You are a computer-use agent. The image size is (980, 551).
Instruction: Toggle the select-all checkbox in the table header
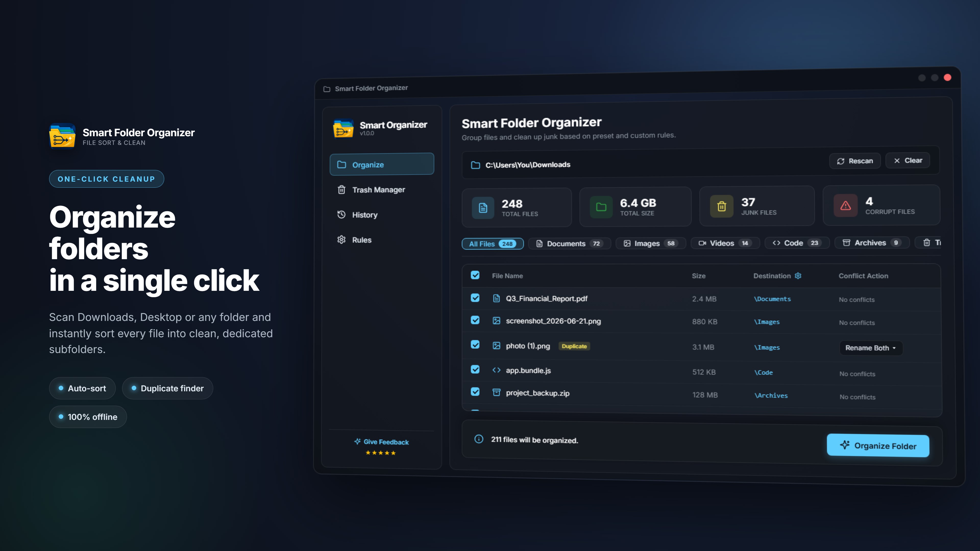tap(475, 275)
